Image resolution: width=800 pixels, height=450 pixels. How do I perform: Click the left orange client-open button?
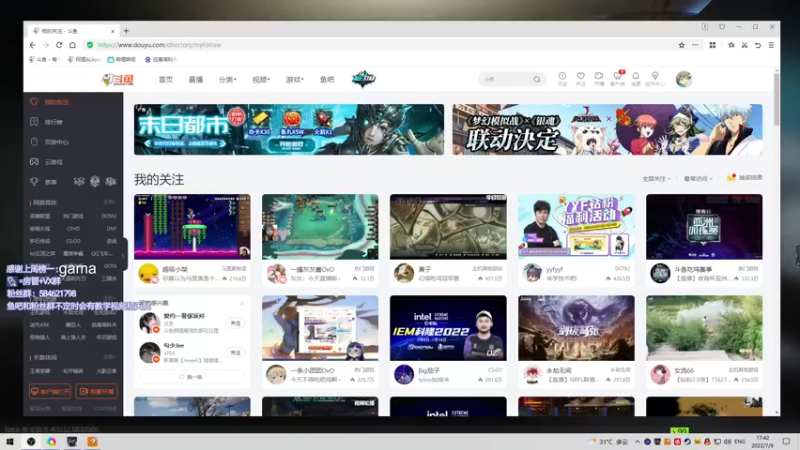(50, 391)
